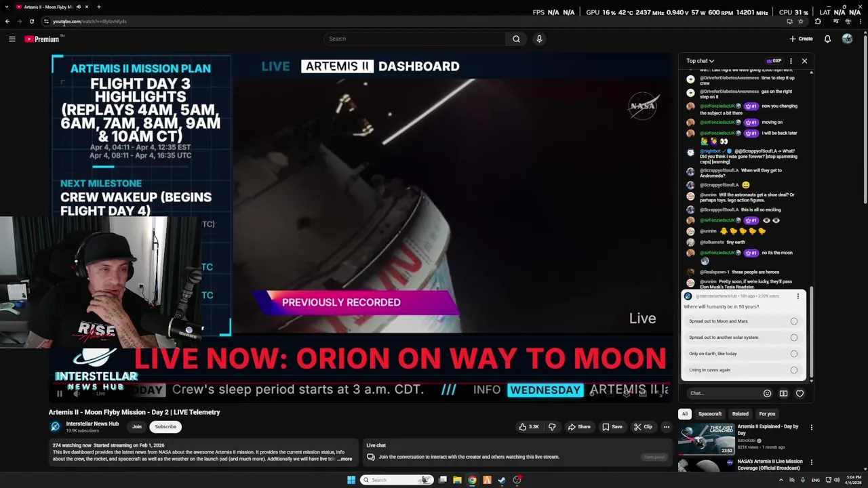This screenshot has height=488, width=868.
Task: Select the For you filter chip
Action: [767, 413]
